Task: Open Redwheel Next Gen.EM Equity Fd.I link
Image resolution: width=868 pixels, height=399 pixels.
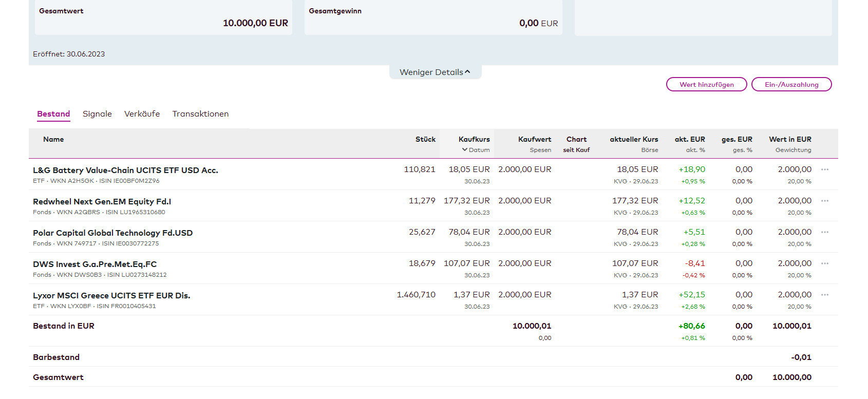Action: coord(102,201)
